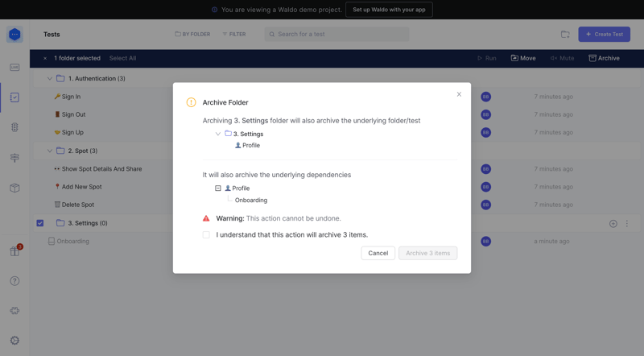Switch to By Folder view

(x=192, y=35)
